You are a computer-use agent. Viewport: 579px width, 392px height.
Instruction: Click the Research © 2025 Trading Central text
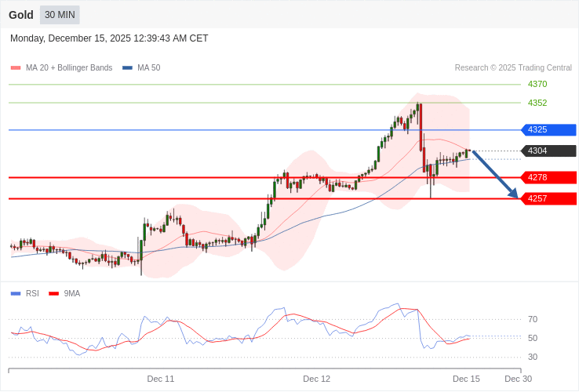coord(513,67)
